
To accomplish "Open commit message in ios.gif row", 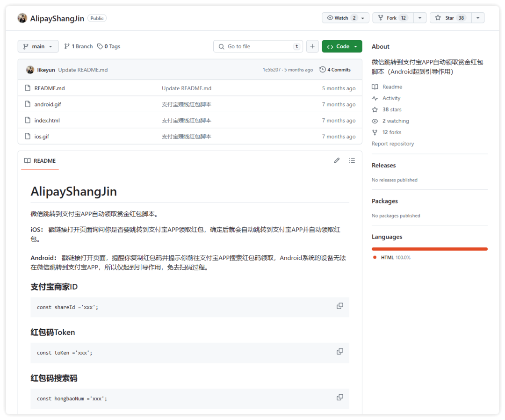I will coord(187,137).
